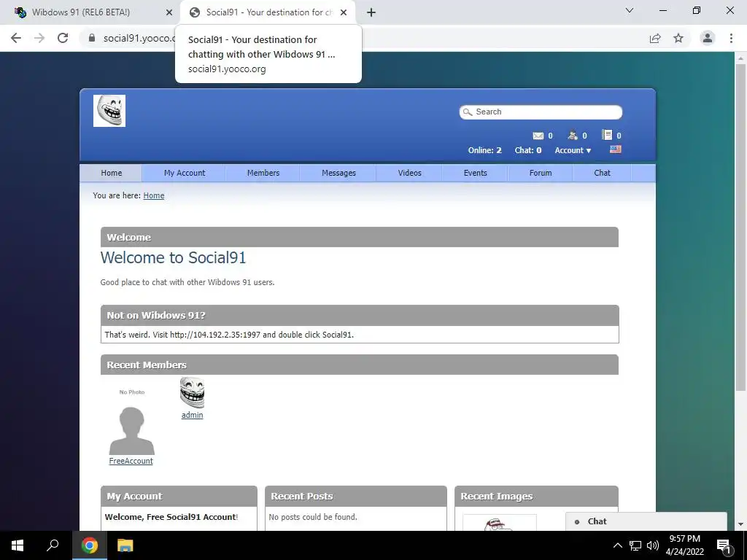Close the Wibdows 91 tab
The width and height of the screenshot is (747, 560).
[169, 12]
